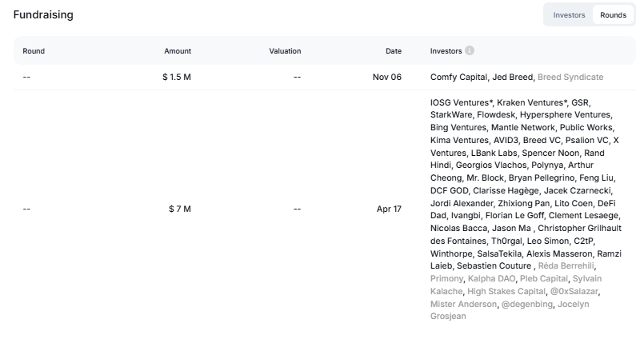Image resolution: width=644 pixels, height=339 pixels.
Task: Open Mister Anderson investor link
Action: (463, 304)
